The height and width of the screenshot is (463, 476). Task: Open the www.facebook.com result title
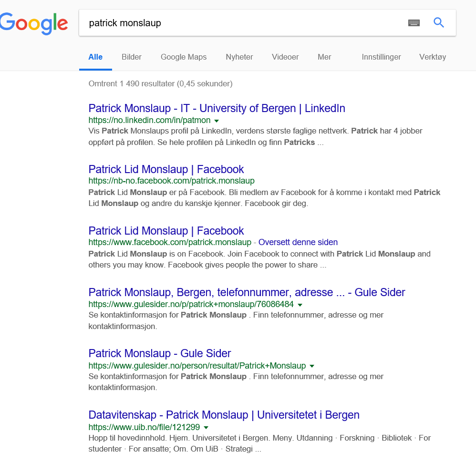click(x=166, y=231)
